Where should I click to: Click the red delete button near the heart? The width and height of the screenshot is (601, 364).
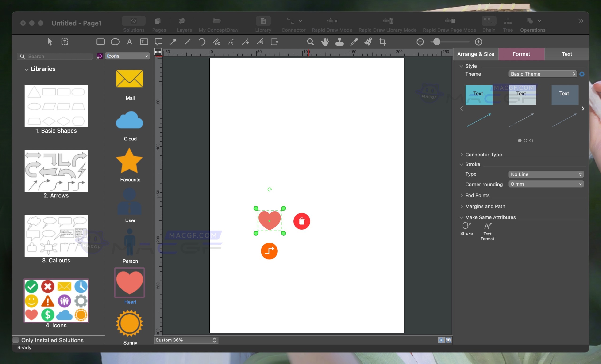point(302,221)
